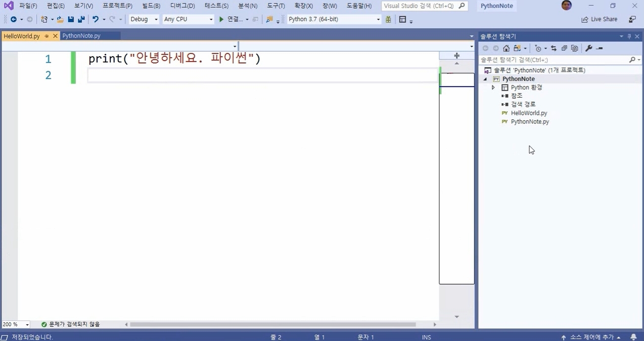The height and width of the screenshot is (341, 644).
Task: Select the 참조 node
Action: coord(517,96)
